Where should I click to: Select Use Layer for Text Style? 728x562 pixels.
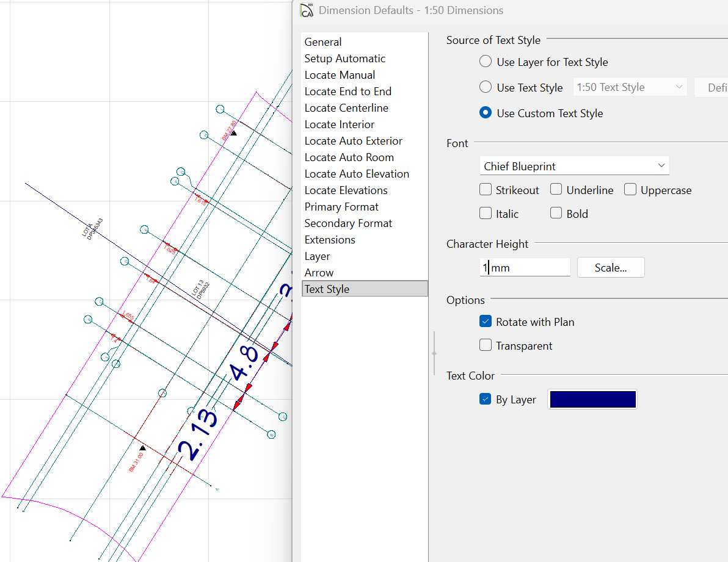tap(486, 62)
